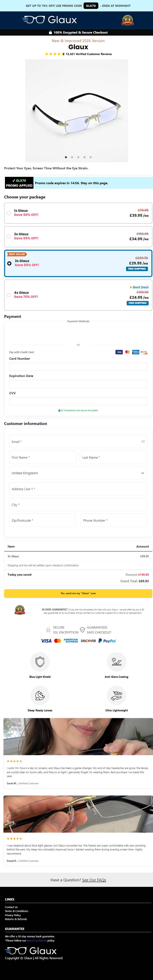Image resolution: width=153 pixels, height=980 pixels.
Task: Focus the City field
Action: [x=78, y=505]
